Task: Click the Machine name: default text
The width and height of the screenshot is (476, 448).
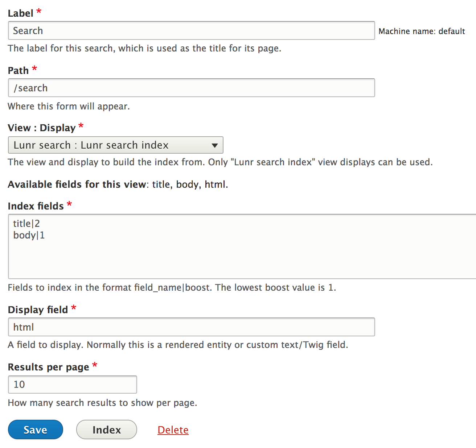Action: coord(422,31)
